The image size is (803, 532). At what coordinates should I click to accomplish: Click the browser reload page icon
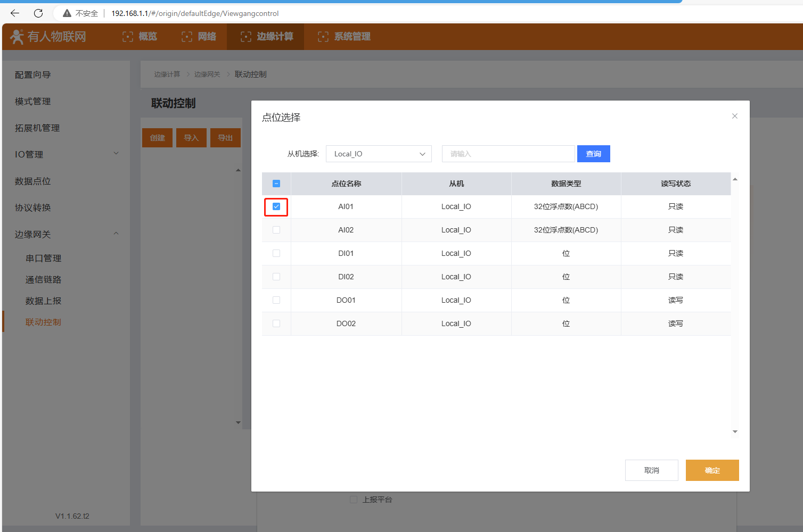(38, 13)
